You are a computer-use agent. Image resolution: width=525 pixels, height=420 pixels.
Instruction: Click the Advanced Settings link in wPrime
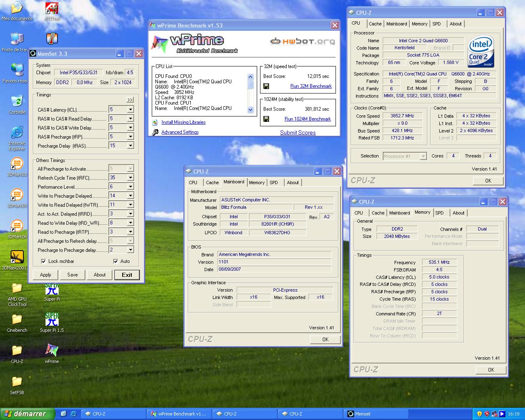(x=180, y=132)
